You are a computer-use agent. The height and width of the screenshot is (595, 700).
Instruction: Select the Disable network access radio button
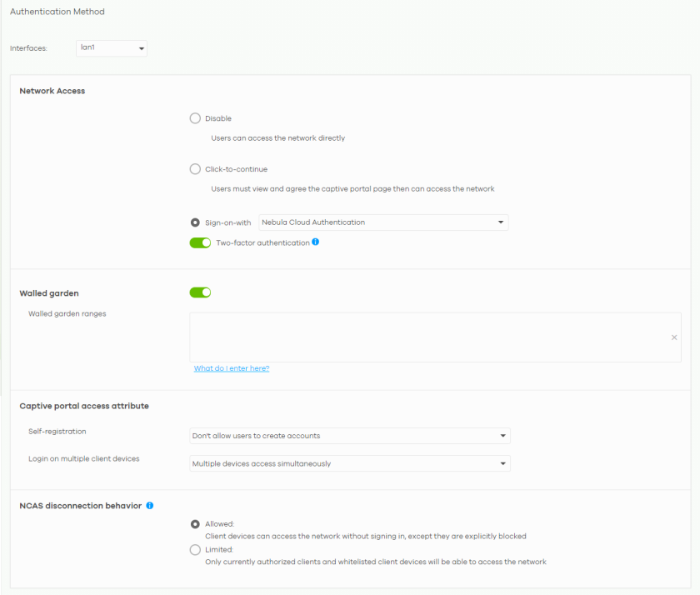[x=195, y=118]
